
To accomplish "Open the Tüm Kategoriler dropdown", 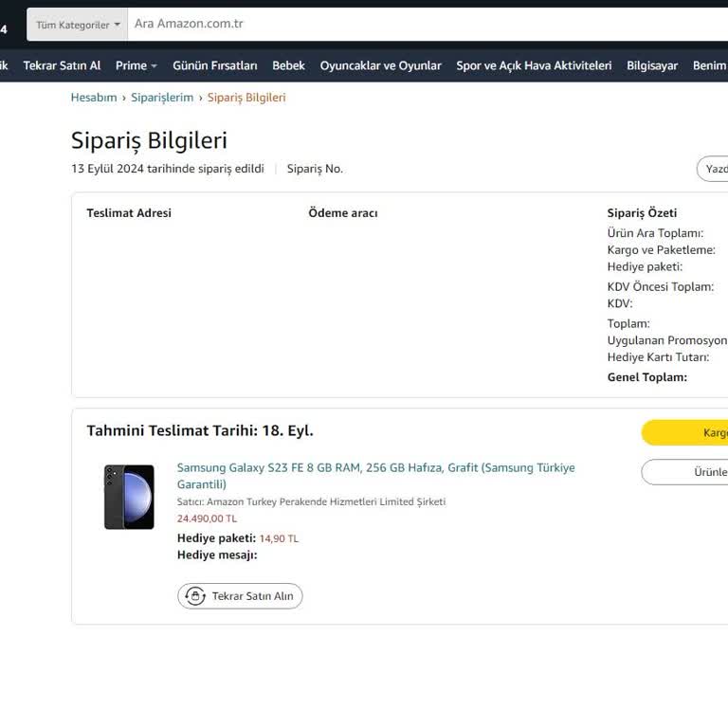I will click(77, 25).
